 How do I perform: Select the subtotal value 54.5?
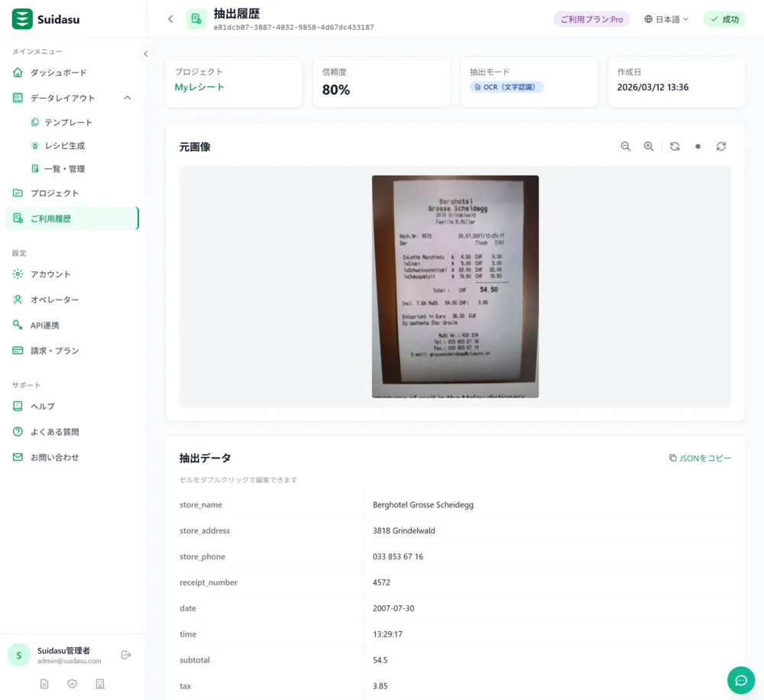380,660
